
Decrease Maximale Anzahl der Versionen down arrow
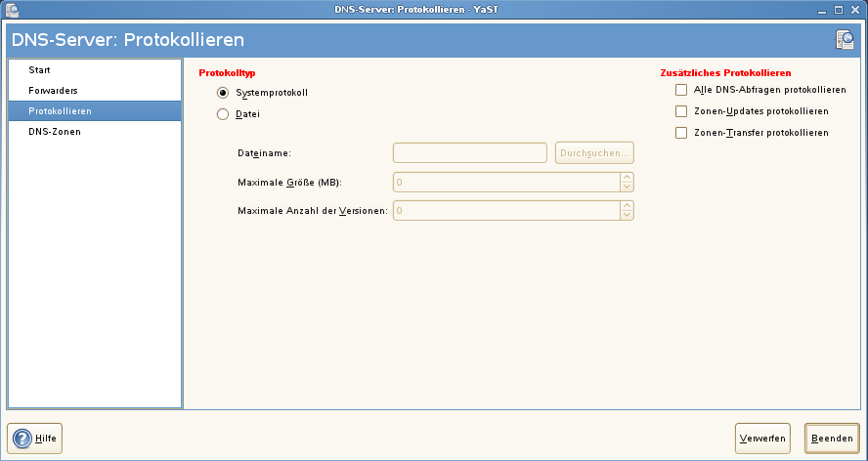627,215
